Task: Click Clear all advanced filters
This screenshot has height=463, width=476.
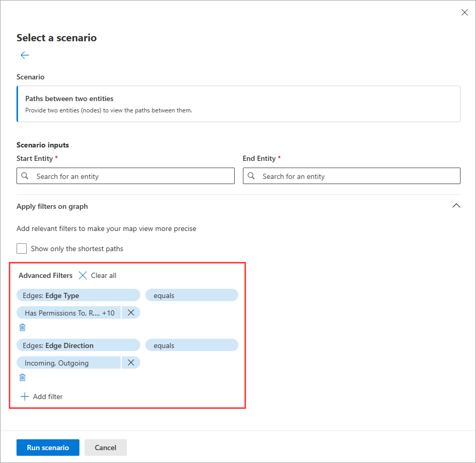Action: coord(97,275)
